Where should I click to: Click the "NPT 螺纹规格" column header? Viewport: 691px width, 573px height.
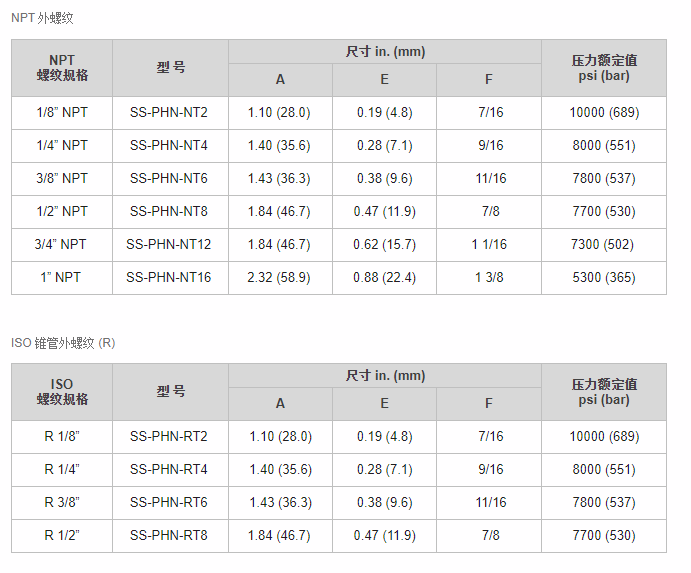tap(62, 68)
